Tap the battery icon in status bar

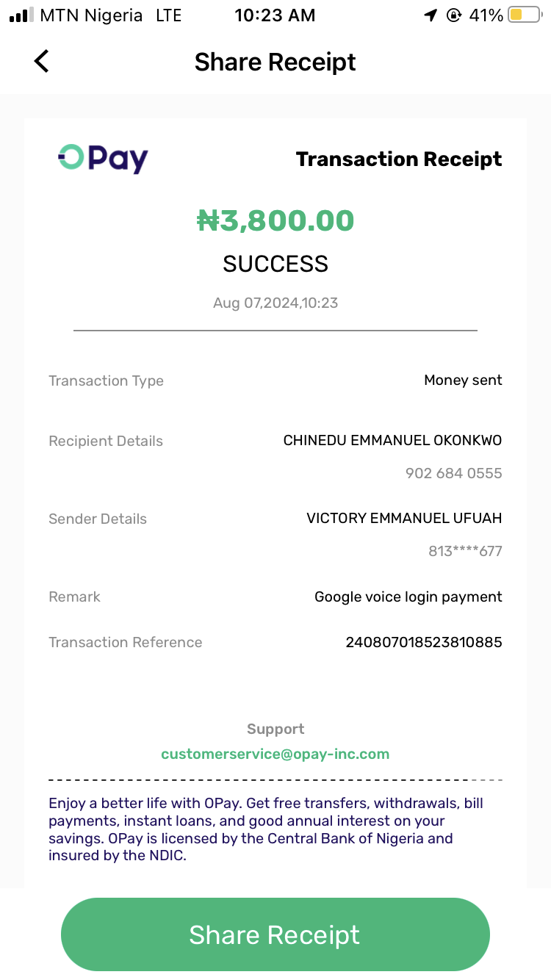tap(525, 15)
